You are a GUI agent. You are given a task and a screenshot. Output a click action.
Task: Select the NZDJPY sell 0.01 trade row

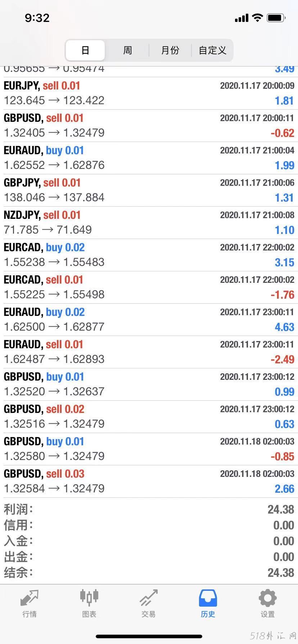click(x=149, y=223)
